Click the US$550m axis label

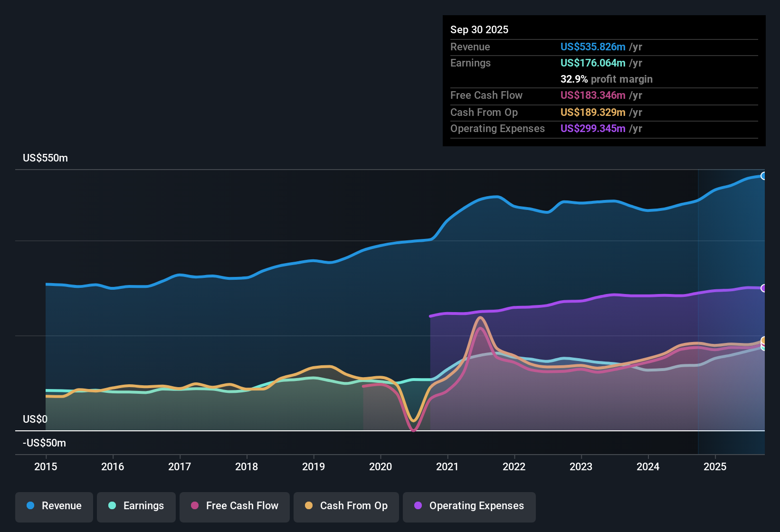[x=45, y=158]
